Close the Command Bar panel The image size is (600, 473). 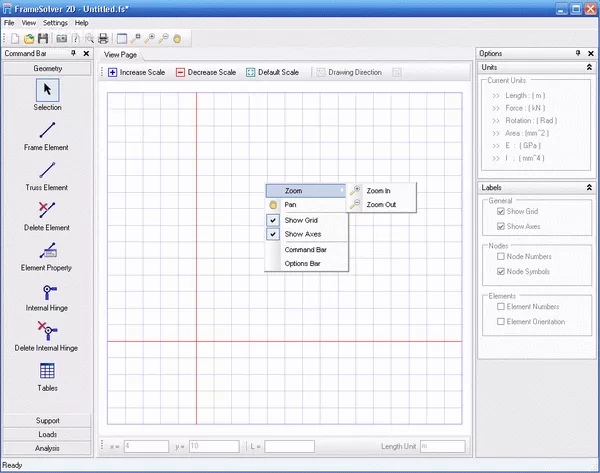tap(86, 53)
